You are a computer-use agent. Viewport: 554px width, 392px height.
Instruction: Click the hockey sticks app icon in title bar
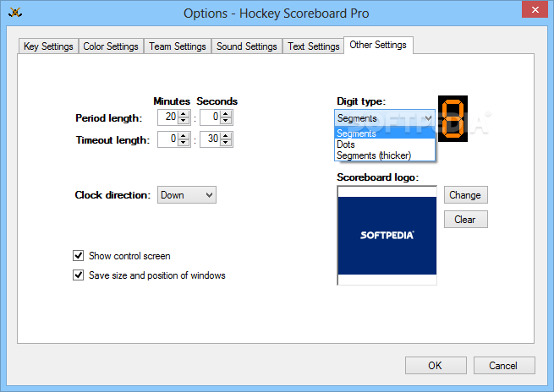click(x=15, y=13)
